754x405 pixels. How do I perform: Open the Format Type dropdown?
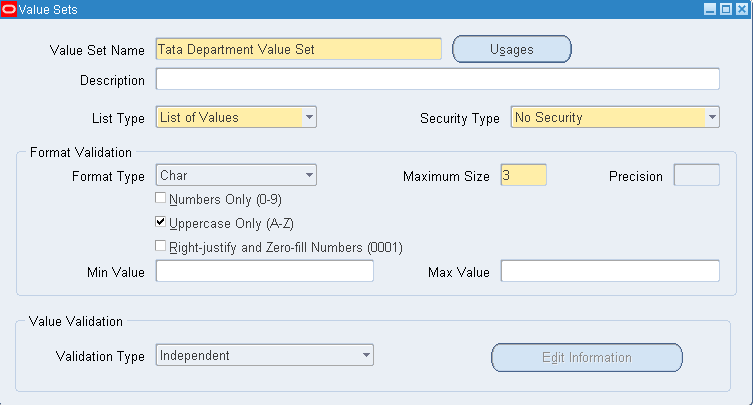click(x=309, y=176)
